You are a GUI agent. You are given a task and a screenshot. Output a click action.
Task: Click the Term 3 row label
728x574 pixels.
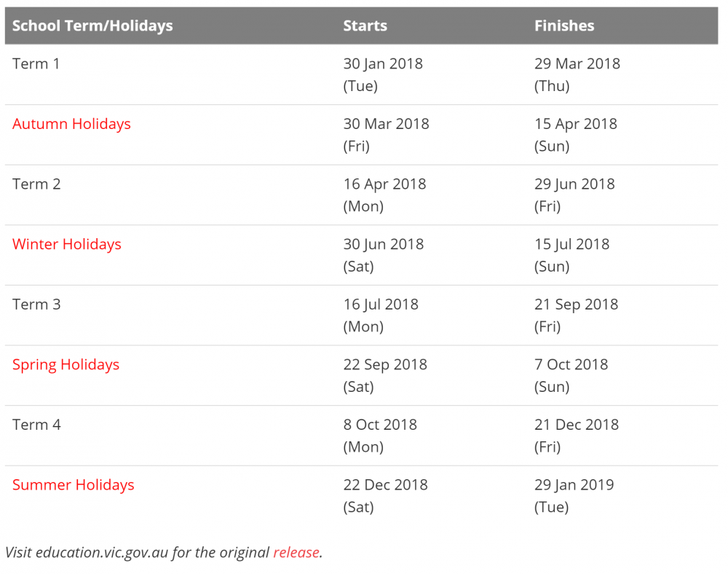pos(36,304)
